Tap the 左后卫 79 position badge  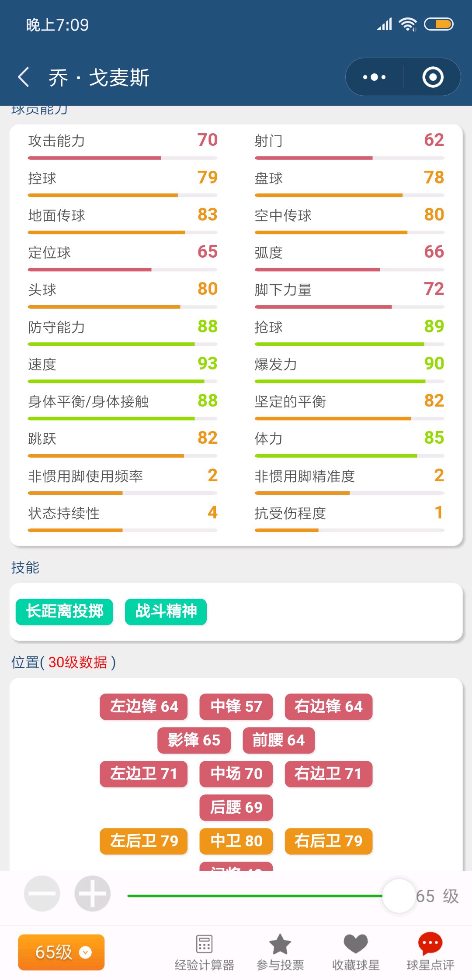[143, 841]
